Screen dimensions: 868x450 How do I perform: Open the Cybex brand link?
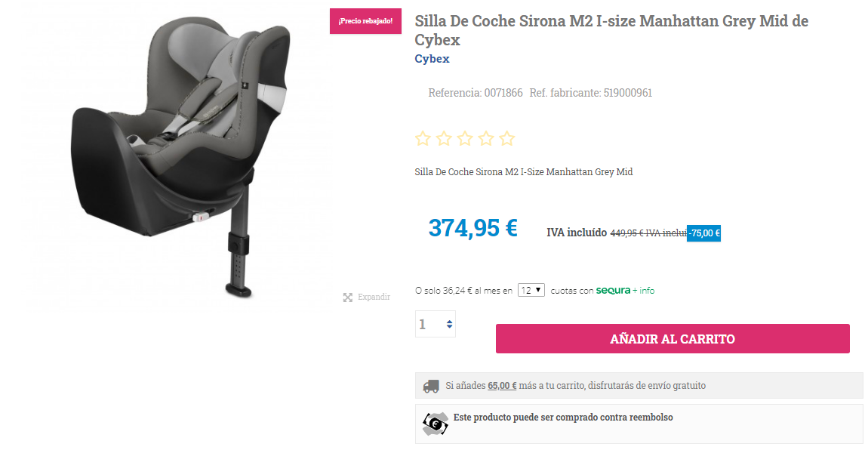coord(432,59)
